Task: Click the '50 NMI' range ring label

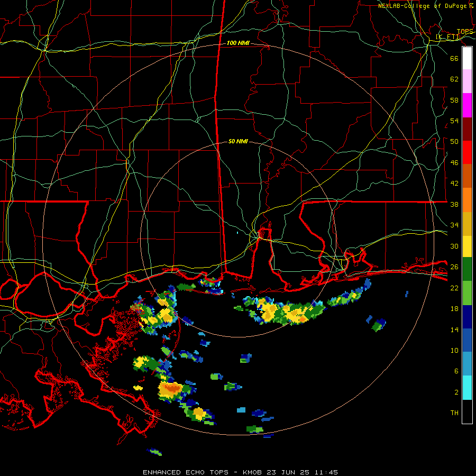Action: click(238, 141)
